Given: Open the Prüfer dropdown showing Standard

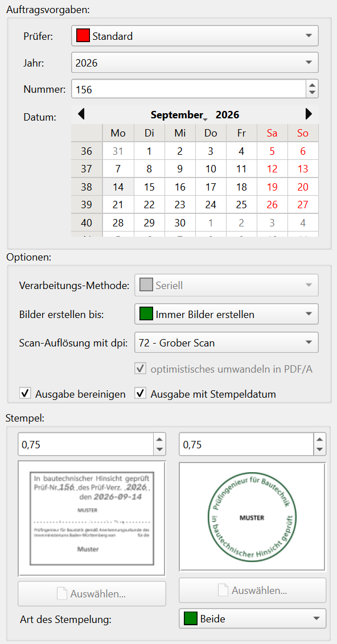Looking at the screenshot, I should tap(195, 36).
